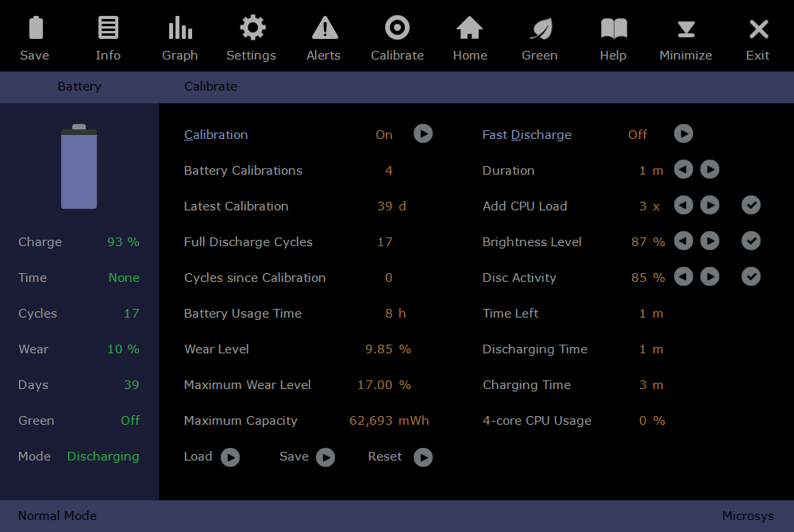Screen dimensions: 794x532
Task: Click the Wear 10 % sidebar value
Action: click(x=123, y=349)
